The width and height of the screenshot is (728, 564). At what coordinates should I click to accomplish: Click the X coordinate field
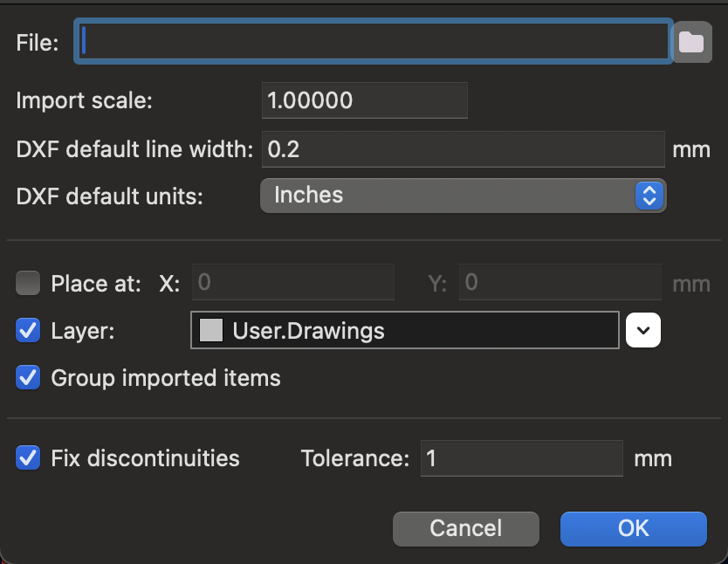pyautogui.click(x=293, y=283)
